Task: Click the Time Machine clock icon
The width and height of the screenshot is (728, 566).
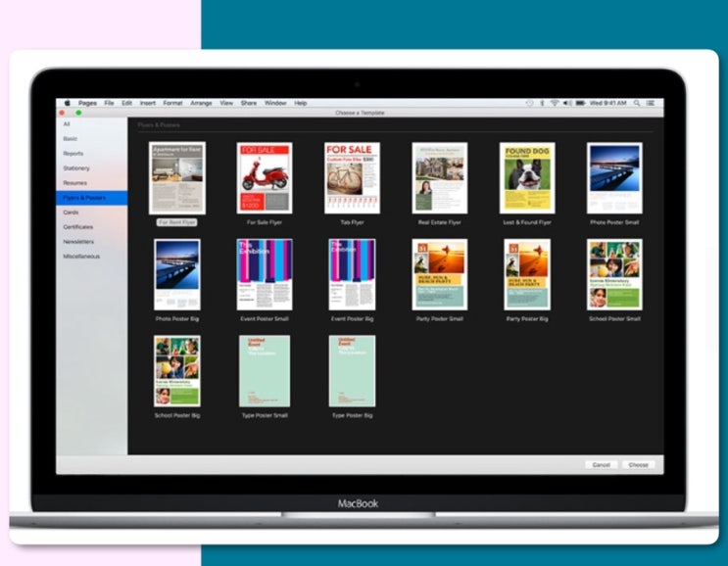Action: [x=529, y=103]
